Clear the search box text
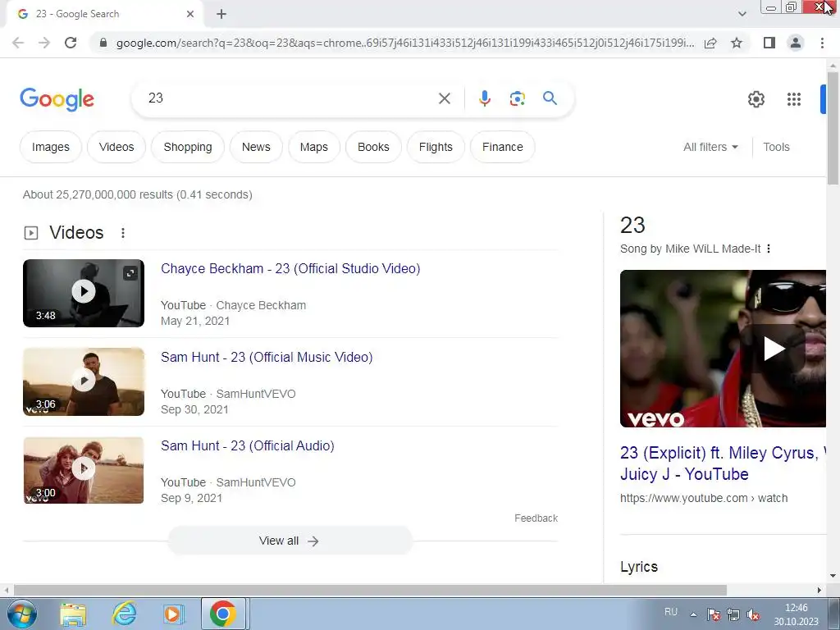The width and height of the screenshot is (840, 630). [x=444, y=98]
